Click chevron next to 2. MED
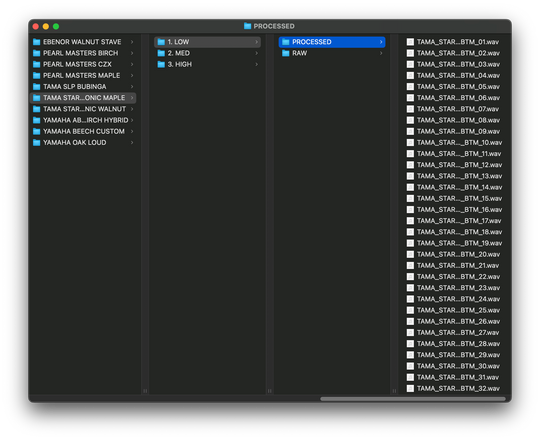Viewport: 540px width, 440px height. pos(257,53)
